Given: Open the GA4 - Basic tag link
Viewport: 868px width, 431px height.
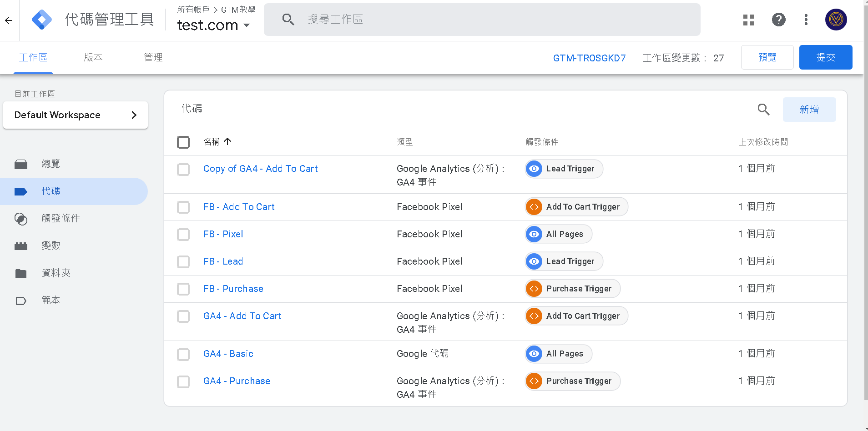Looking at the screenshot, I should [228, 354].
